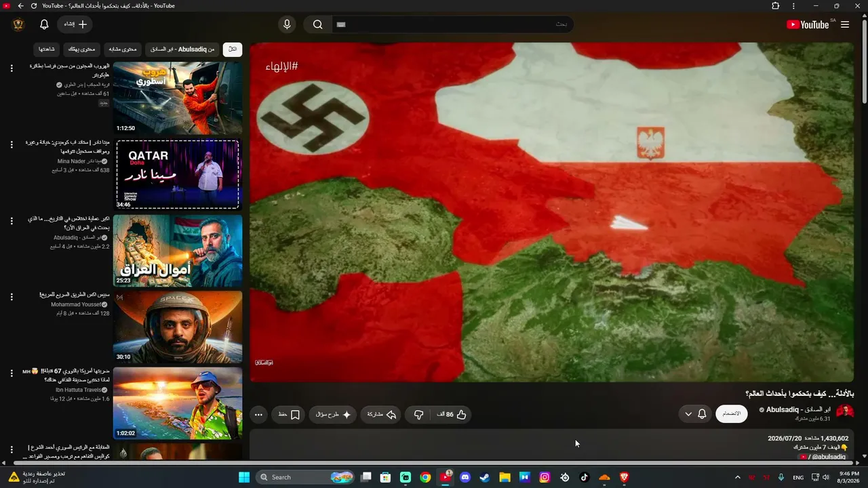This screenshot has height=488, width=868.
Task: Open Steam from the taskbar
Action: [x=485, y=477]
